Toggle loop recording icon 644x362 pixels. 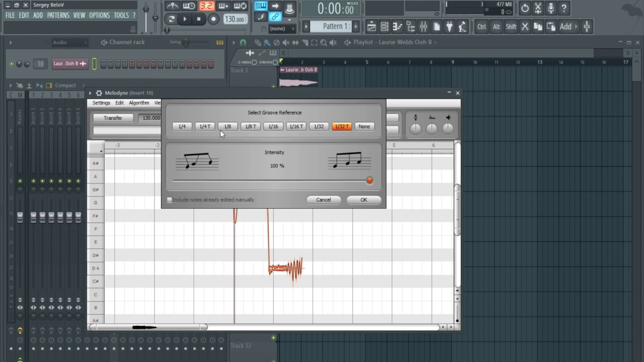[240, 6]
